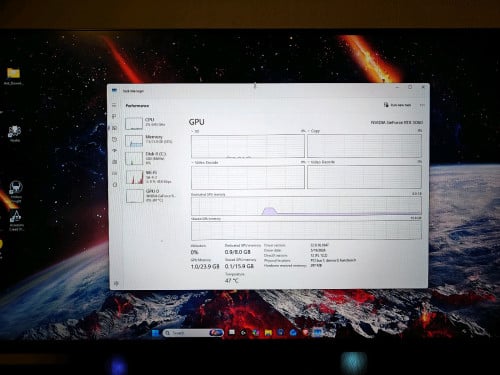Image resolution: width=500 pixels, height=375 pixels.
Task: Open the Windows Start button on taskbar
Action: [156, 333]
